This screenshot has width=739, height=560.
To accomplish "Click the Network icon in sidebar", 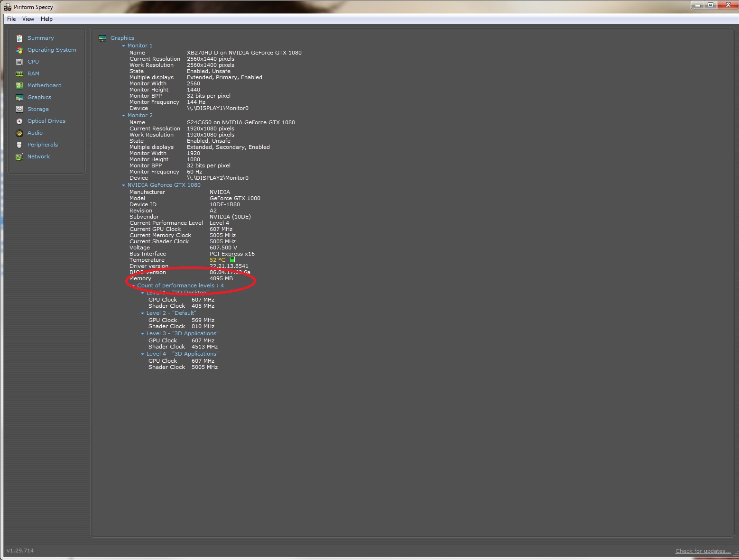I will point(19,156).
